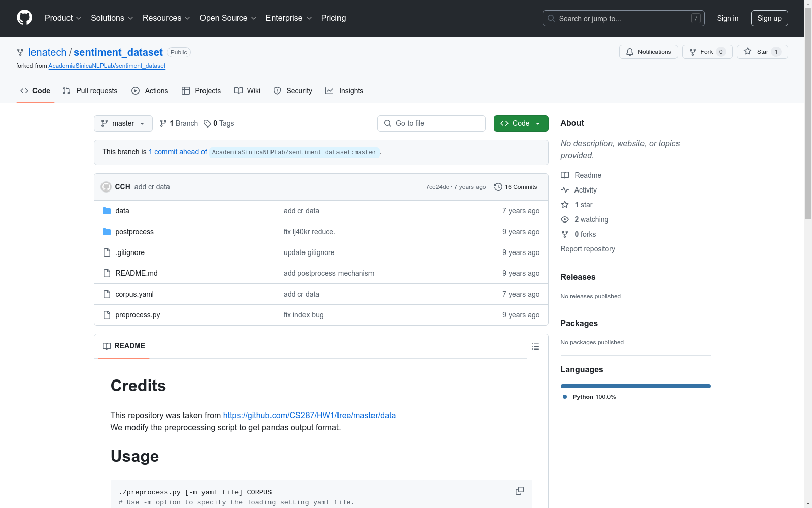This screenshot has height=508, width=812.
Task: Open the Pricing page link
Action: point(333,18)
